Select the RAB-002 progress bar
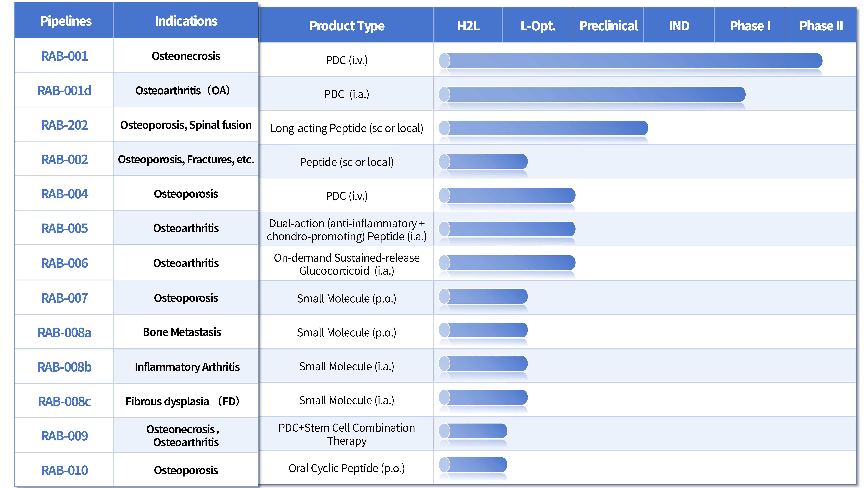The image size is (868, 488). click(483, 162)
